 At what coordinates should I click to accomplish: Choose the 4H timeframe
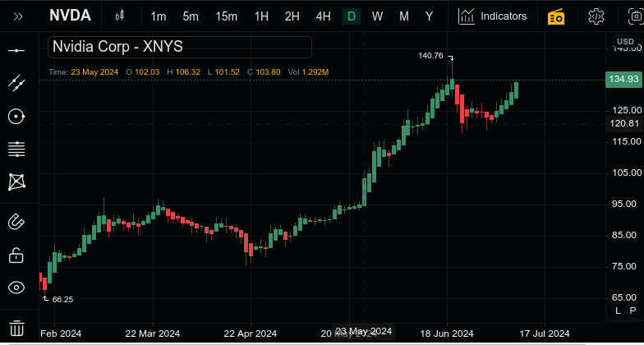pyautogui.click(x=324, y=16)
